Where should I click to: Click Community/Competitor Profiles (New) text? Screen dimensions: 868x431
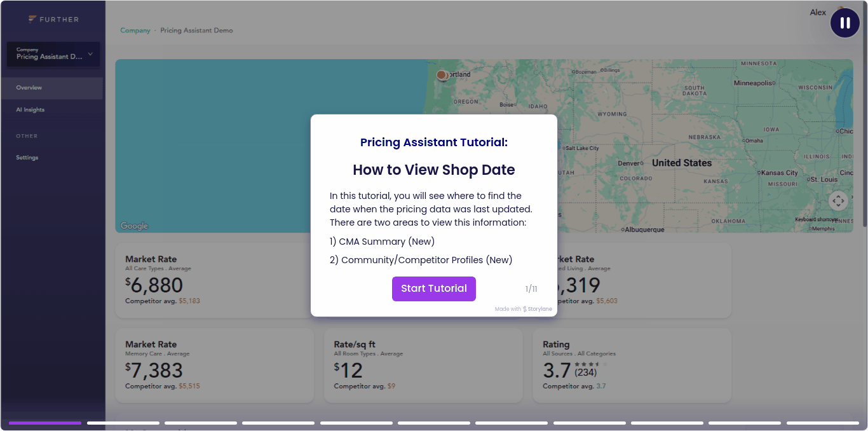tap(421, 260)
